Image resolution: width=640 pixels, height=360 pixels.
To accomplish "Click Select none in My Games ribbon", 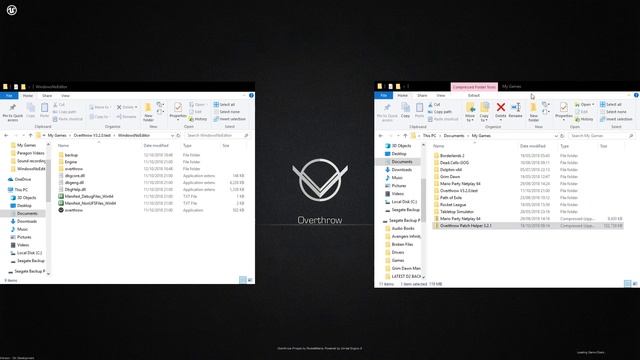I will tap(613, 112).
